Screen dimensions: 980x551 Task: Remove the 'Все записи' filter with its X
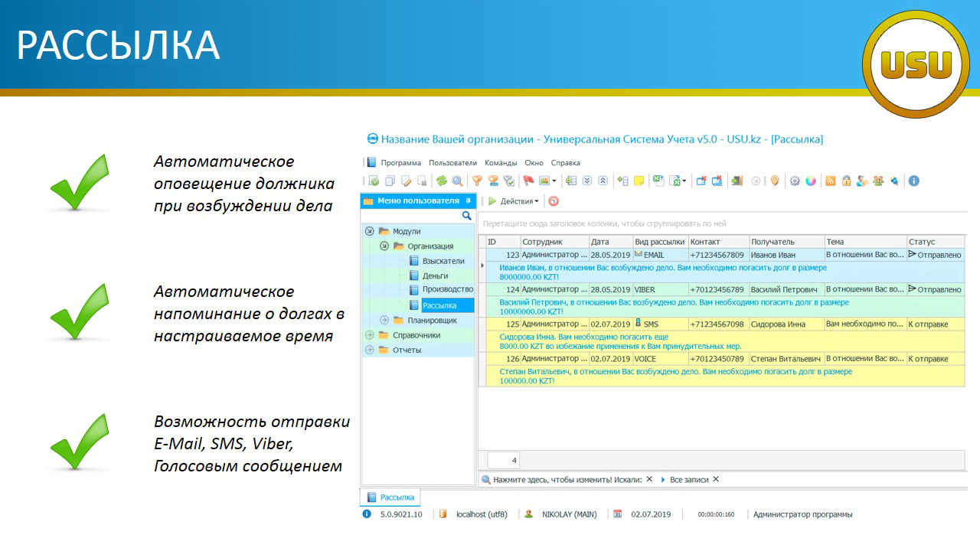716,480
